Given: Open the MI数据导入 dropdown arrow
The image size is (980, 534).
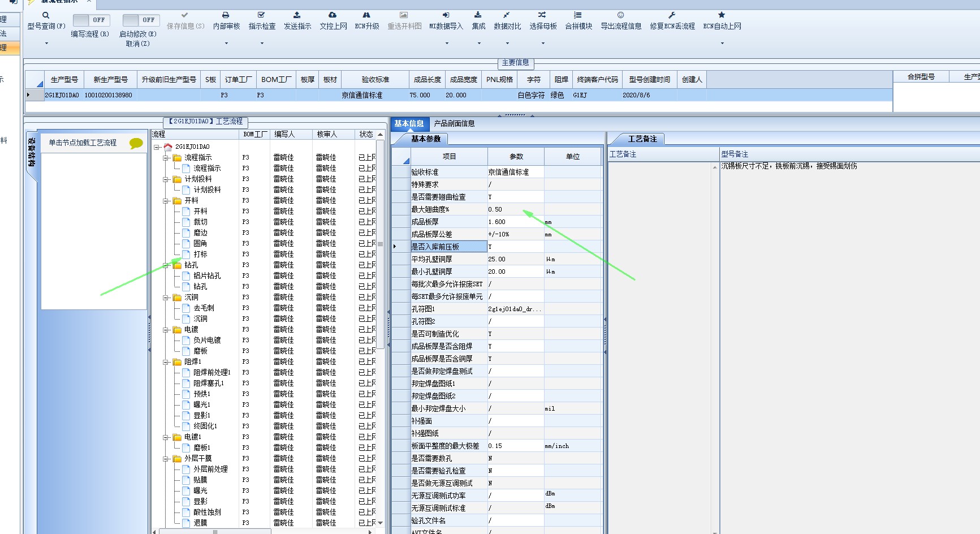Looking at the screenshot, I should pos(447,43).
